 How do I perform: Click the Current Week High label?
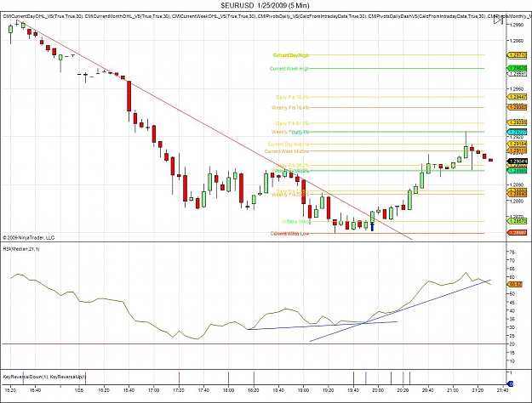pos(289,69)
